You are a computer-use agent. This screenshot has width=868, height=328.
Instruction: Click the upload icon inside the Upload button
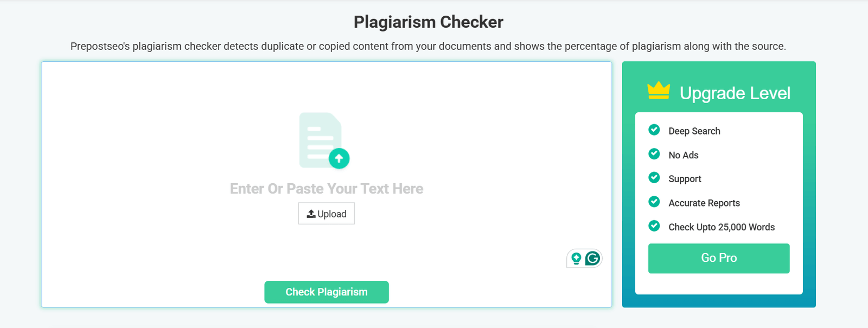point(312,214)
